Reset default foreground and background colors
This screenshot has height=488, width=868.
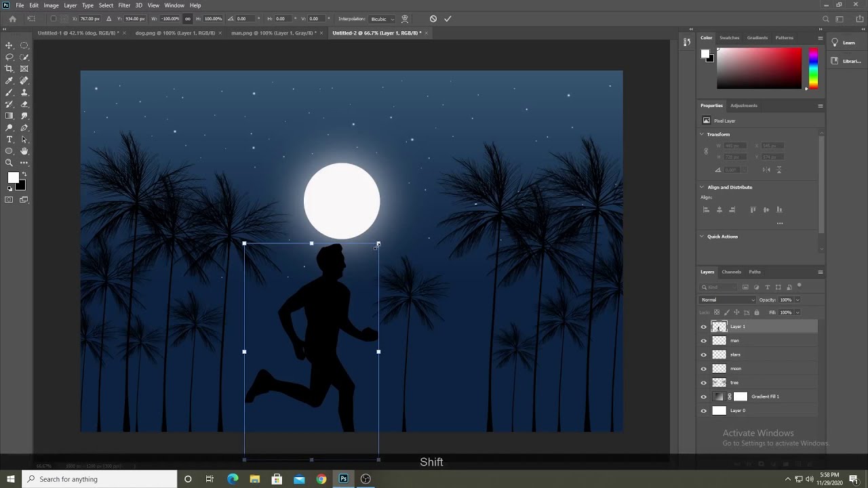[9, 188]
